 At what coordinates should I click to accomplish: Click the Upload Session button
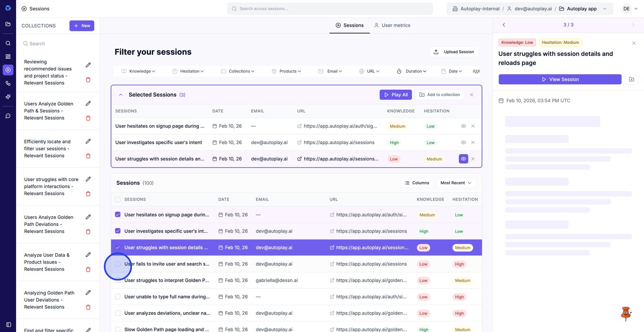(454, 52)
